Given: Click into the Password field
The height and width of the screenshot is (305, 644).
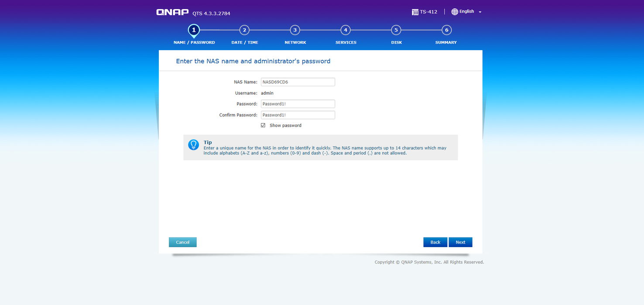Looking at the screenshot, I should tap(298, 104).
